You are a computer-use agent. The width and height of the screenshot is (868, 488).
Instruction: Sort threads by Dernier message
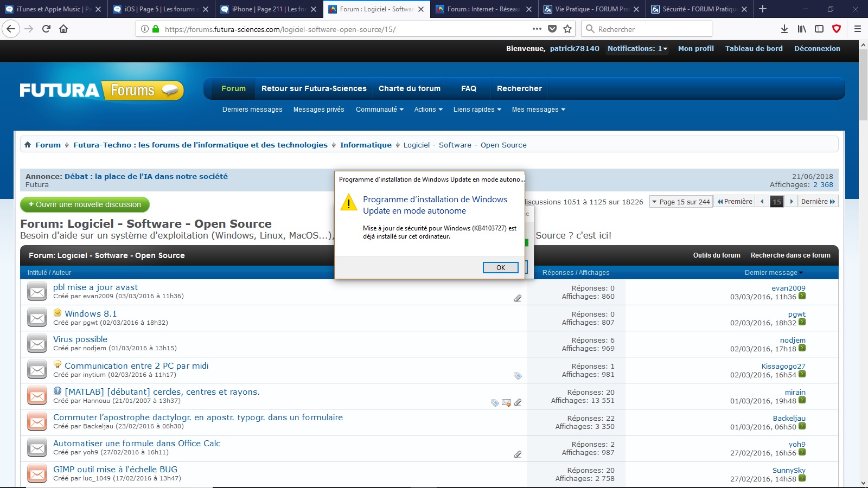point(771,273)
